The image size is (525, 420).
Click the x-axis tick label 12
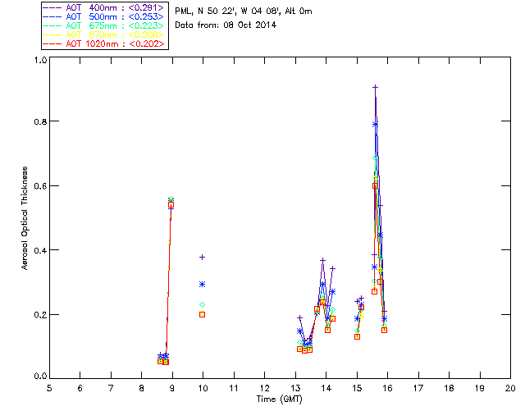[264, 388]
